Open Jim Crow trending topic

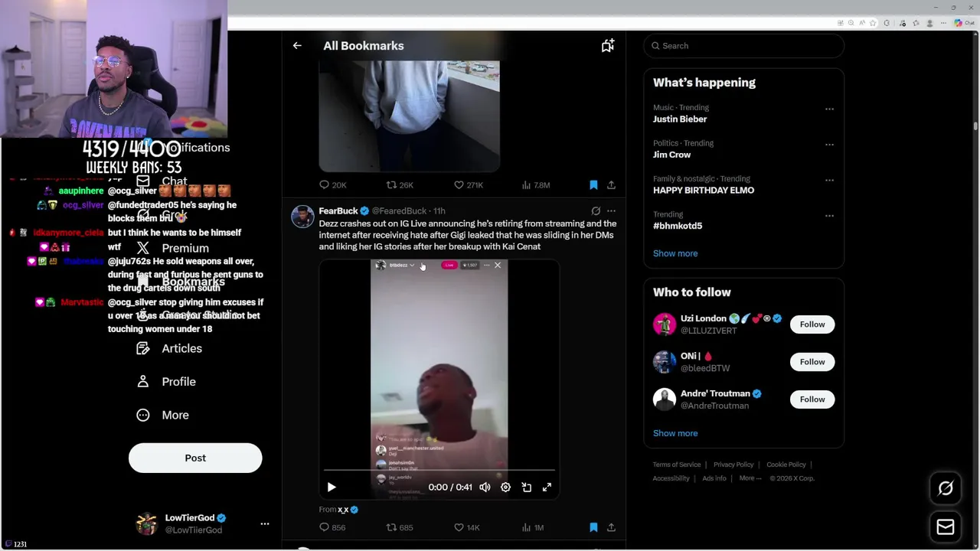click(671, 155)
